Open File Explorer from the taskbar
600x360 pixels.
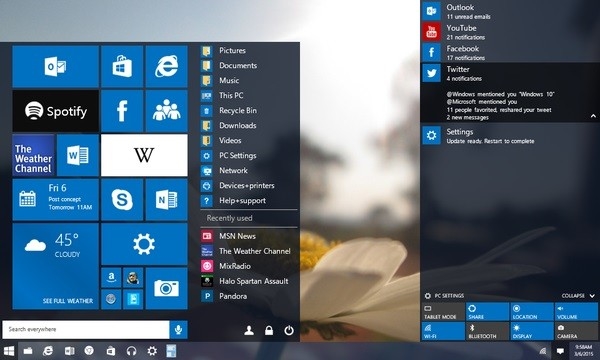28,351
